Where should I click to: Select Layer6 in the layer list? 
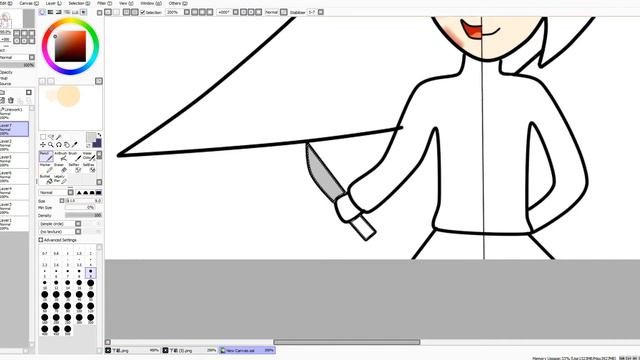pyautogui.click(x=14, y=177)
